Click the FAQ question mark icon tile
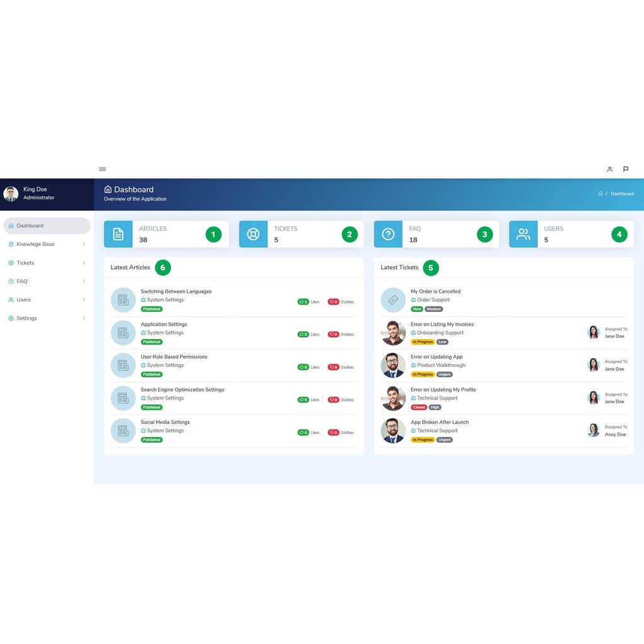This screenshot has width=644, height=644. [388, 234]
